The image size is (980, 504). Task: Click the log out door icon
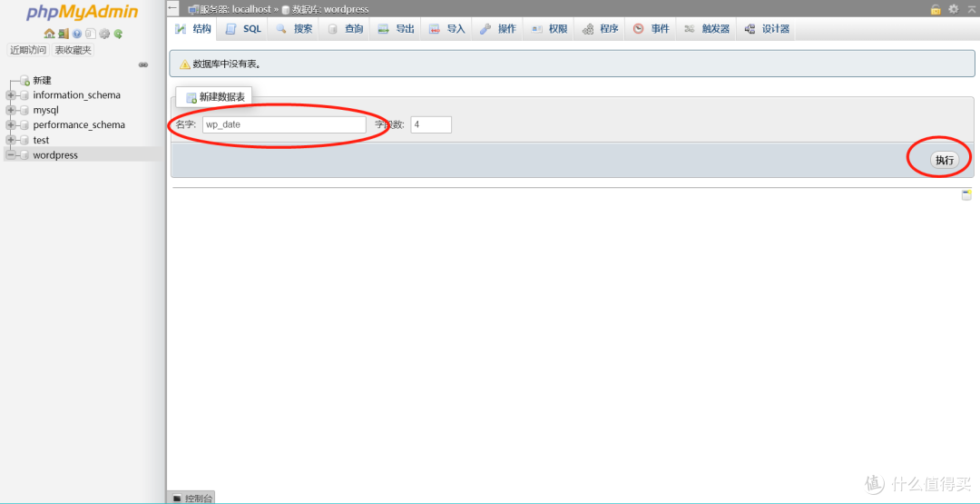[63, 34]
